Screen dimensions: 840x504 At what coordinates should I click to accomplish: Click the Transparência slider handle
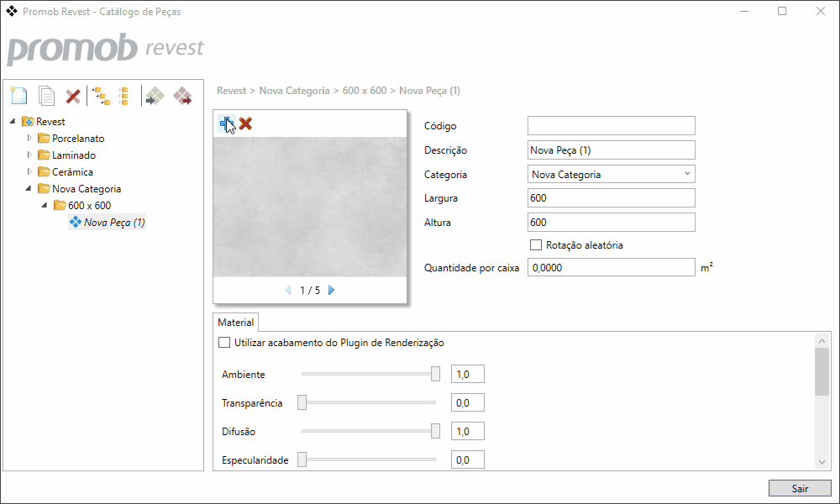tap(302, 403)
